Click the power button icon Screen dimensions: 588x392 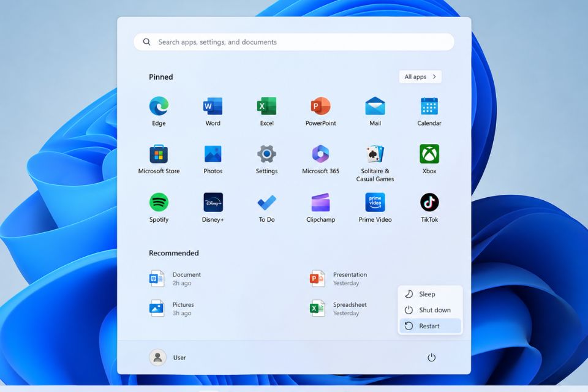coord(431,358)
